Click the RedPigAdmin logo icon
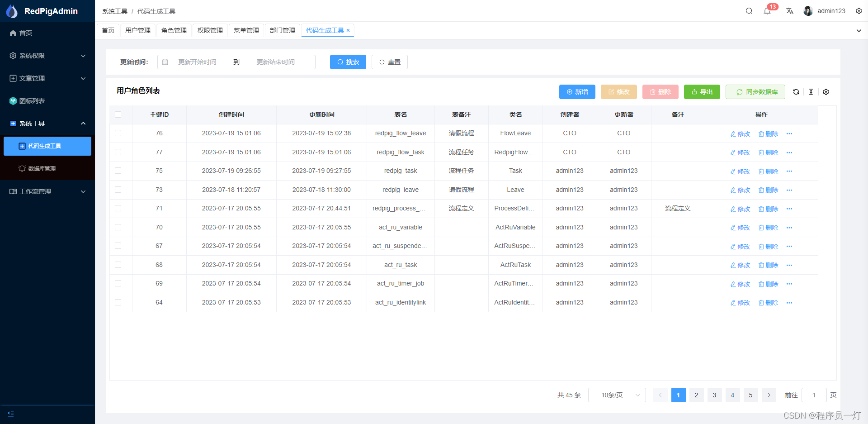 point(12,11)
